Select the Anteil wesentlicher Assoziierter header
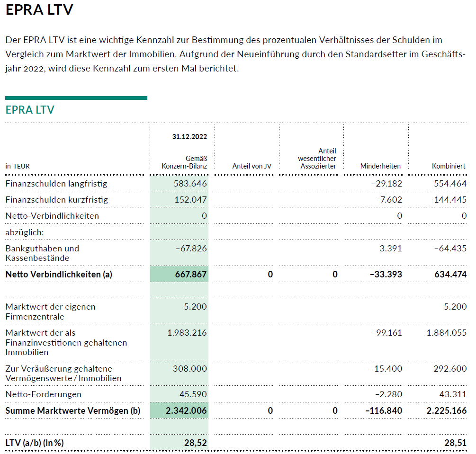 [x=316, y=159]
